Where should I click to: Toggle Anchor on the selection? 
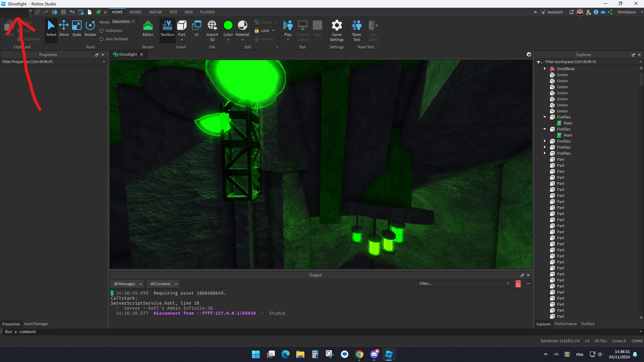264,39
